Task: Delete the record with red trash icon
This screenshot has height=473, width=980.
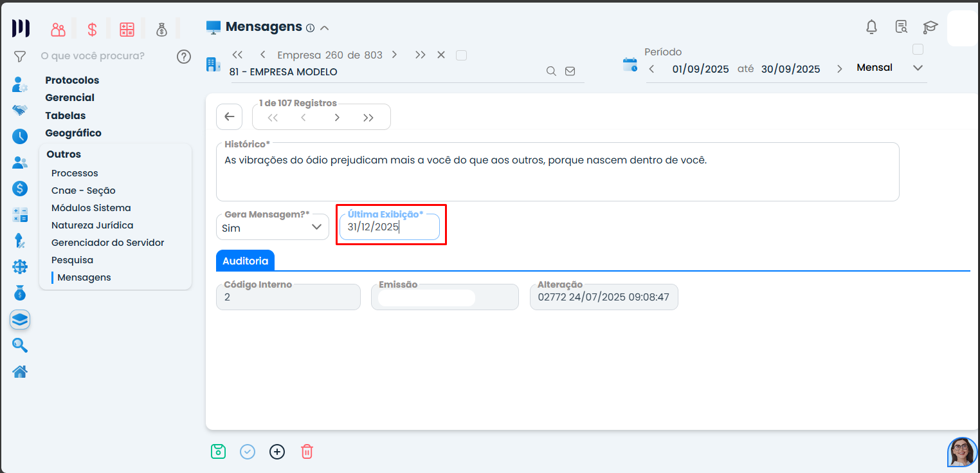Action: coord(307,452)
